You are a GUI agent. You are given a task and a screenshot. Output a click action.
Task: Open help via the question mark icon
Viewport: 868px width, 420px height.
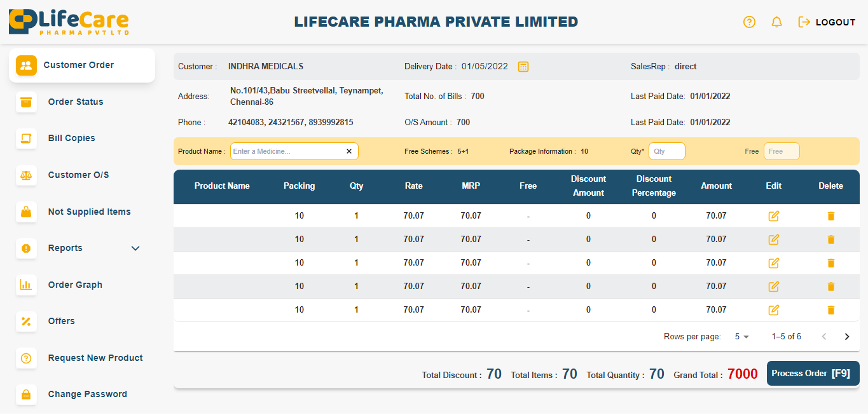pos(749,22)
